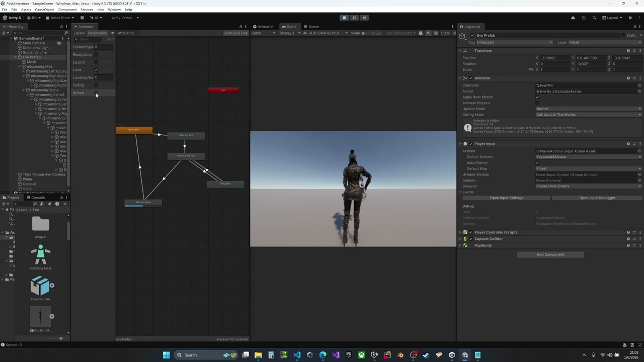Toggle the bug gizmo icon in Game toolbar
The image size is (644, 362).
point(421,33)
